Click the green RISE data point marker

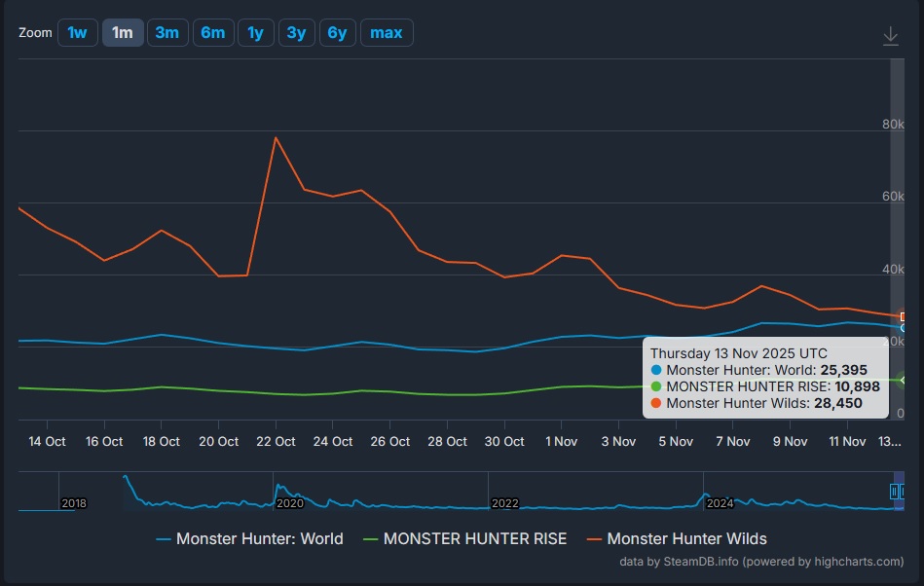point(904,380)
